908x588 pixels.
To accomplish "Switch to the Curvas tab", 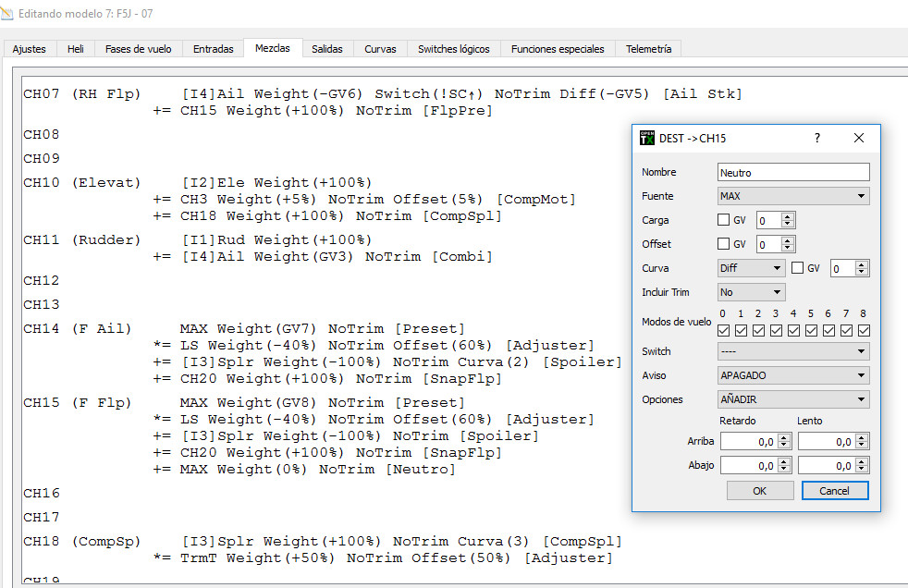I will [x=380, y=49].
